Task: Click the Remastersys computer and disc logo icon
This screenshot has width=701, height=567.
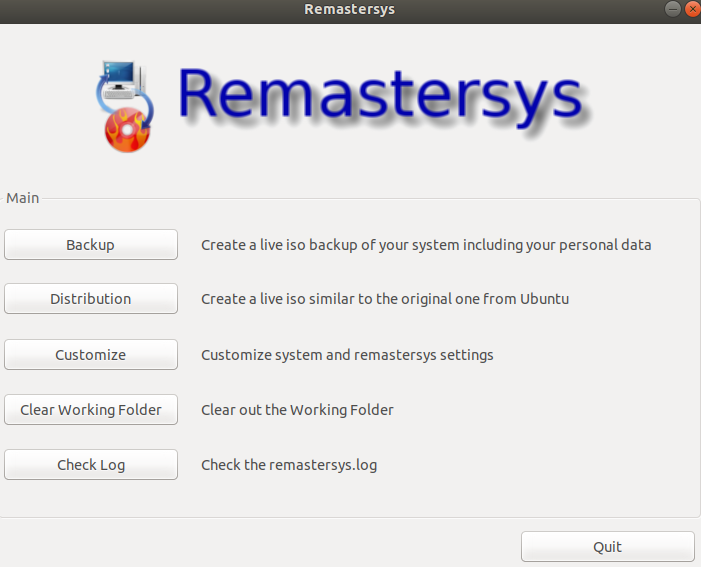Action: 125,106
